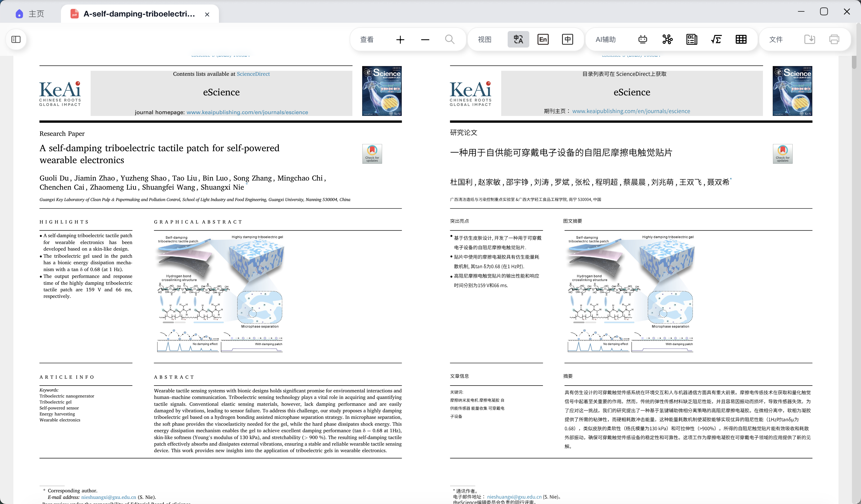Click the nieshuangxi@gxu.edu.cn email link
The height and width of the screenshot is (504, 861).
click(108, 497)
